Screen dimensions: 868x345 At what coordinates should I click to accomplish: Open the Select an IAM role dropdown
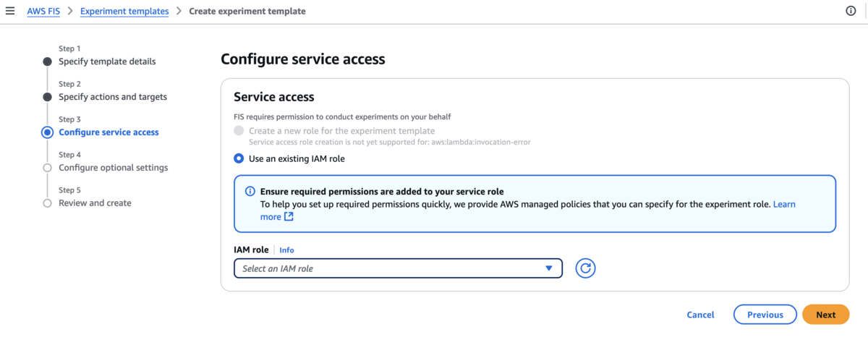(x=398, y=268)
